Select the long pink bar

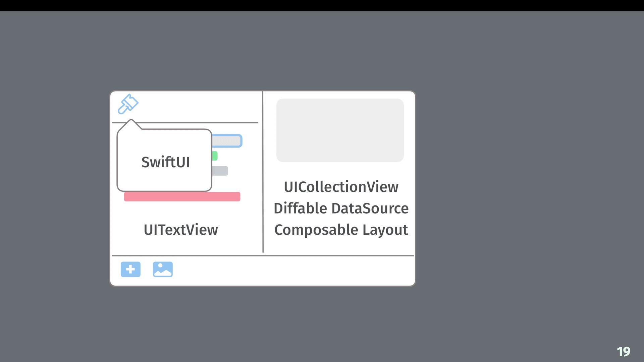pyautogui.click(x=182, y=197)
